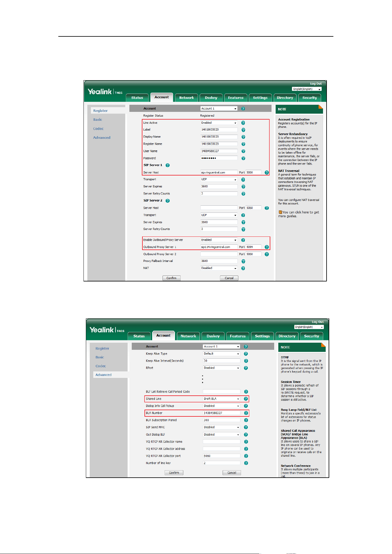Open help icon beside SIP Server 1 heading
This screenshot has width=392, height=554.
168,165
